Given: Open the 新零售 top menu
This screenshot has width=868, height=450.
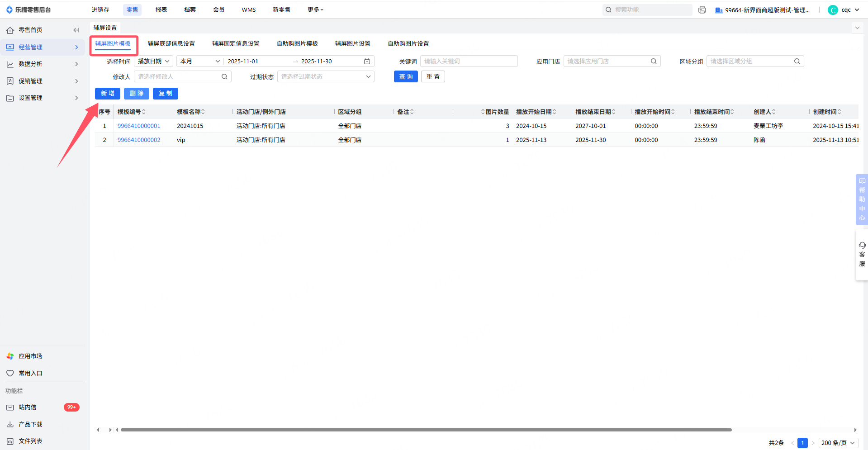Looking at the screenshot, I should (281, 9).
